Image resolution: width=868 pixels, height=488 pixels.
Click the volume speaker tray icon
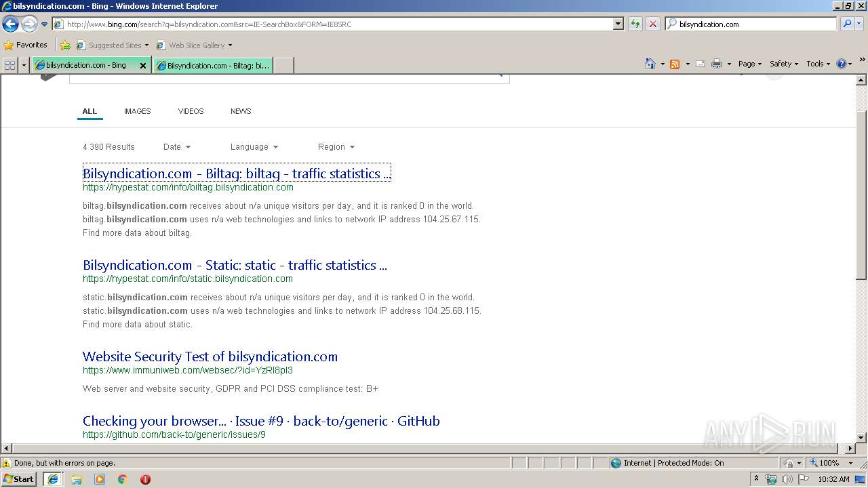coord(787,479)
